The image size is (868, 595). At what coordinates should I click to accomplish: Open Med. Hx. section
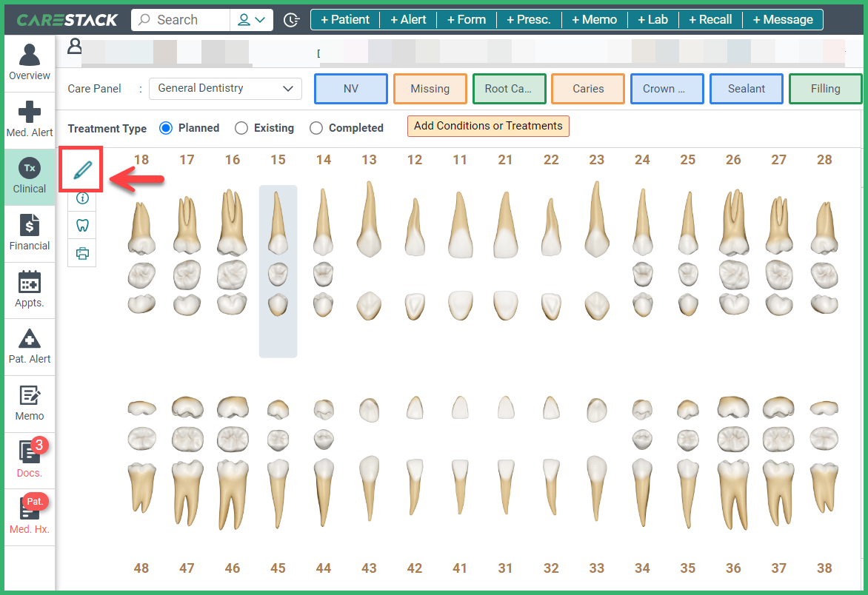pyautogui.click(x=30, y=517)
